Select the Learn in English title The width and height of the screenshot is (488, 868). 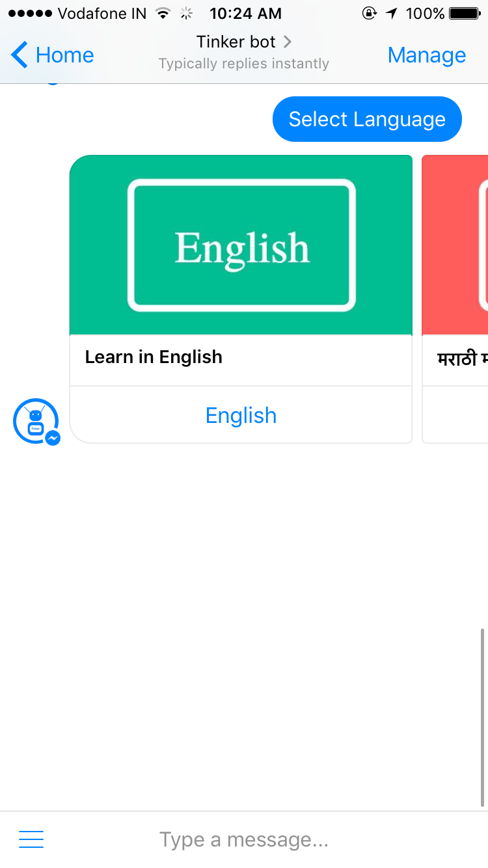tap(154, 357)
